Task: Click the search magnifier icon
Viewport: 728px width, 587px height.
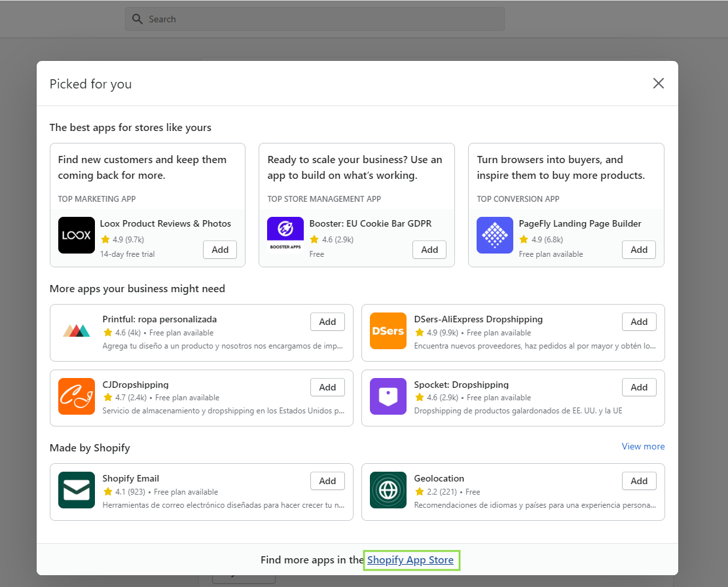Action: point(137,19)
